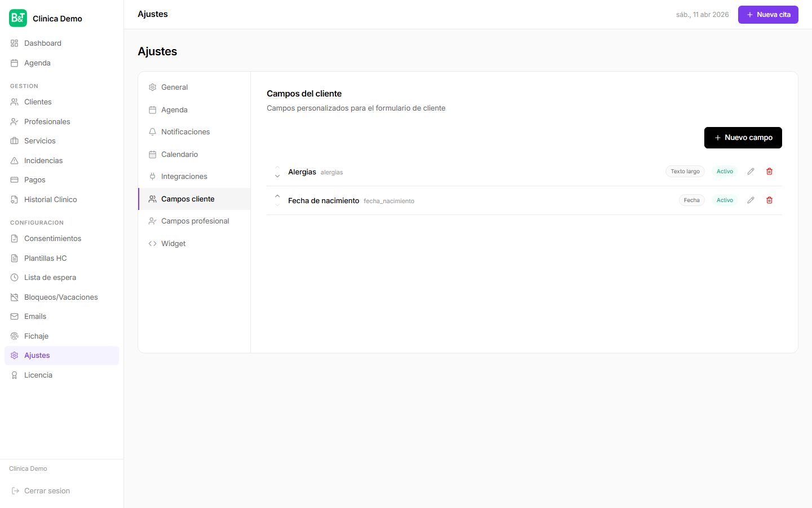The width and height of the screenshot is (812, 508).
Task: Click the Fecha type badge
Action: point(692,200)
